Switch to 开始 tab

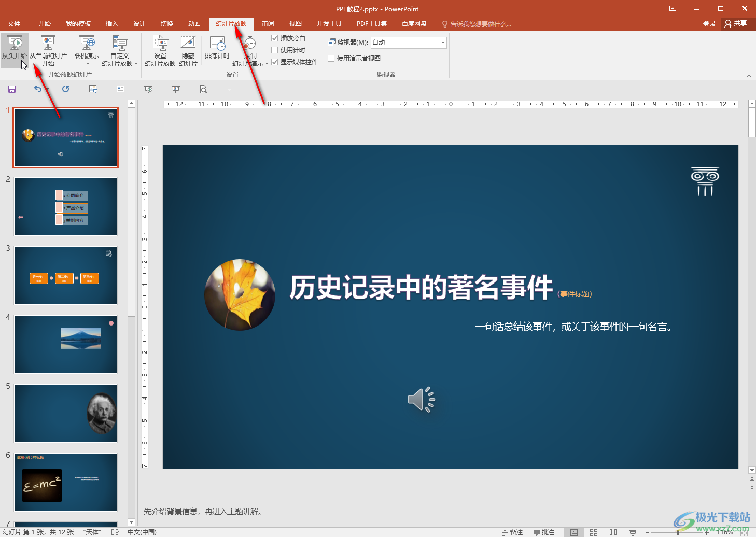44,24
